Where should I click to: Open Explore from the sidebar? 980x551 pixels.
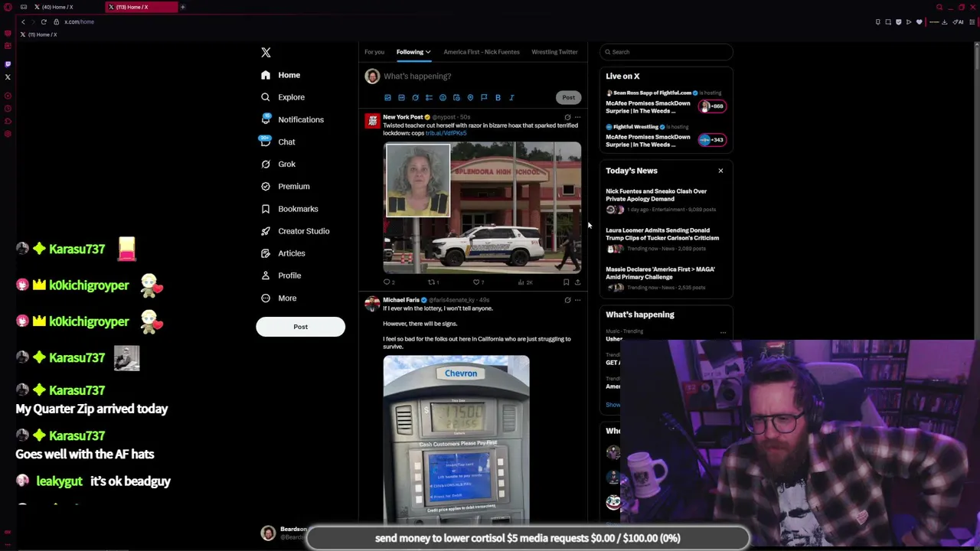pos(283,97)
